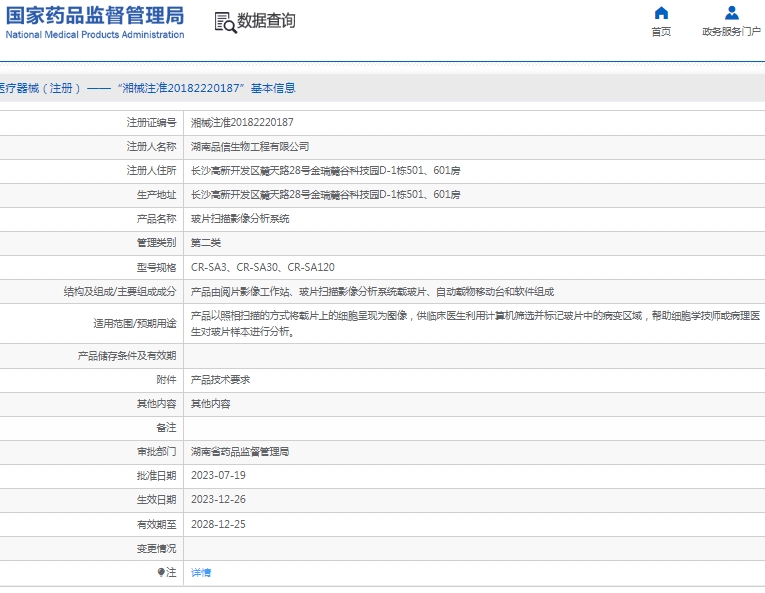Click the approval department 湖南省药品监督管理局
Image resolution: width=765 pixels, height=593 pixels.
click(240, 452)
